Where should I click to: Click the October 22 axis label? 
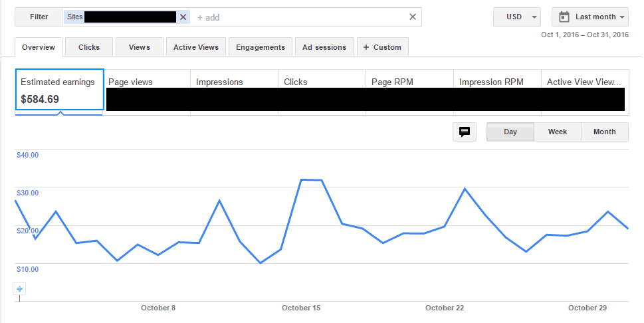pos(445,308)
